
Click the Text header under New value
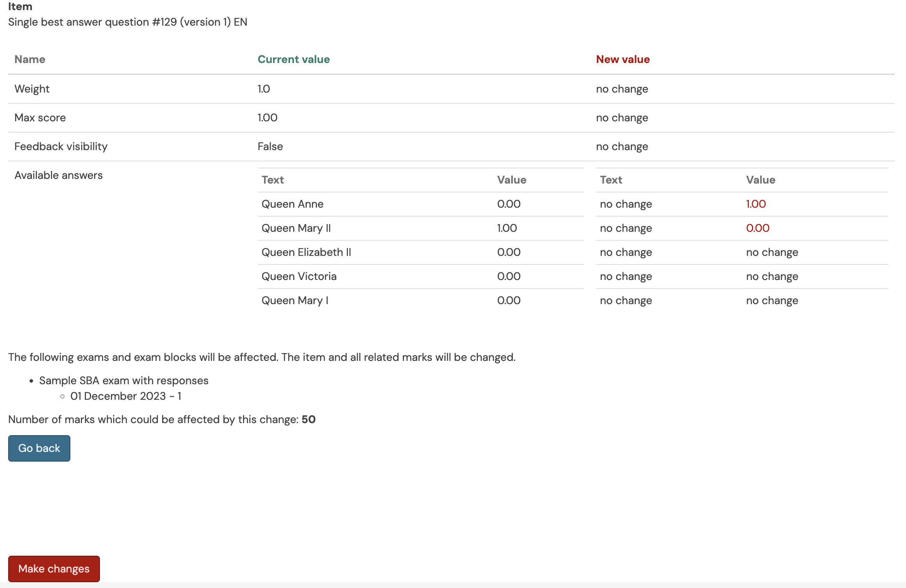[x=611, y=180]
